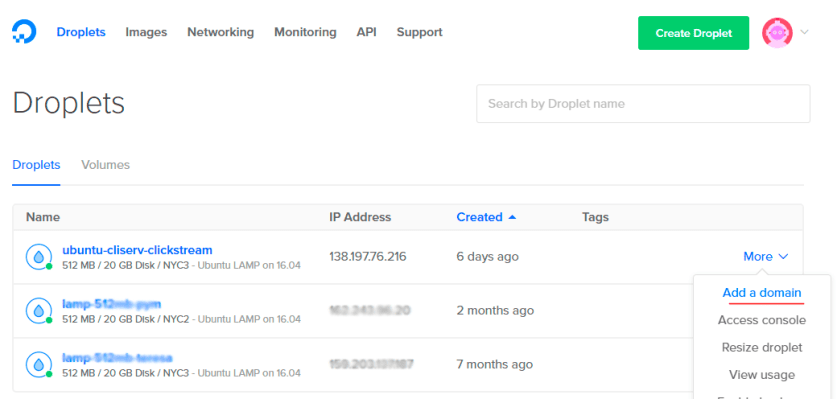This screenshot has width=837, height=399.
Task: Open the More dropdown for ubuntu-cliserv-clickstream
Action: (765, 257)
